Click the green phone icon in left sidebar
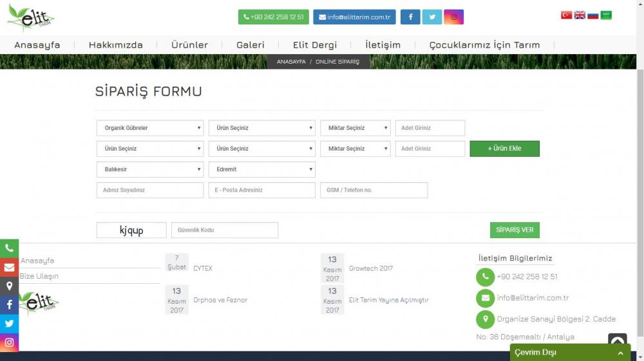The width and height of the screenshot is (644, 361). point(9,248)
